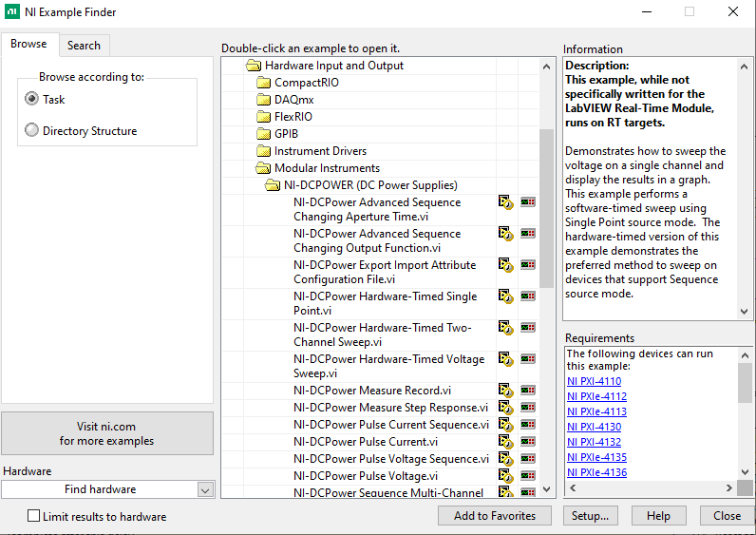Click VI icon for Measure Record.vi

click(506, 391)
